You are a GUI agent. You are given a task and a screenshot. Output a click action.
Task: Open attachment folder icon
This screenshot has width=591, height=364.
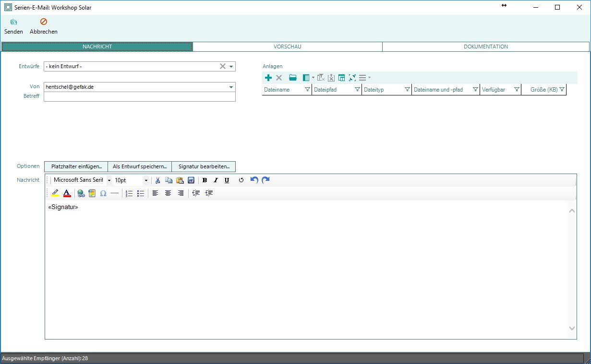point(293,78)
